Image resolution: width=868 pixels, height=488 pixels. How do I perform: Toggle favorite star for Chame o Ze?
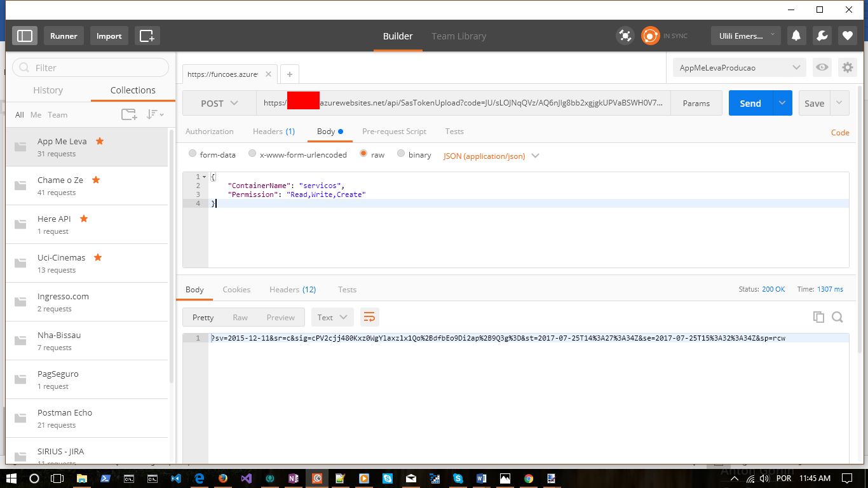tap(96, 180)
